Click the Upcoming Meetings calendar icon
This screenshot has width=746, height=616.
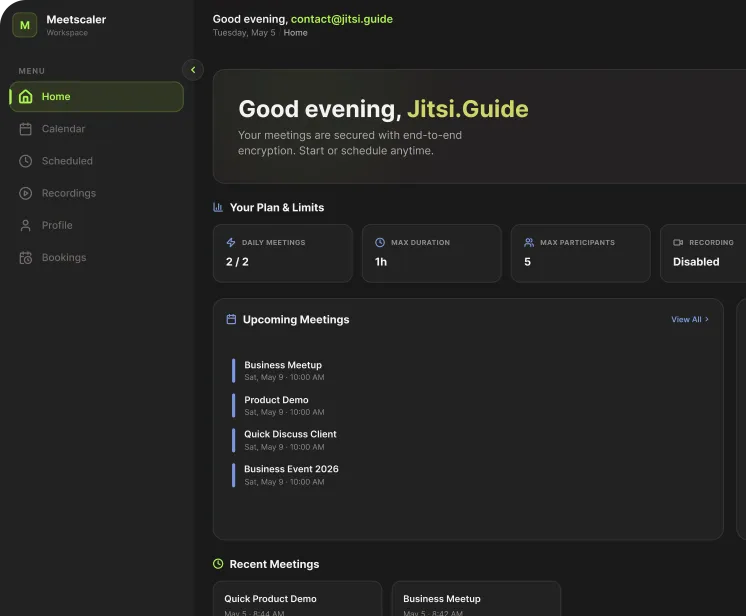click(231, 319)
